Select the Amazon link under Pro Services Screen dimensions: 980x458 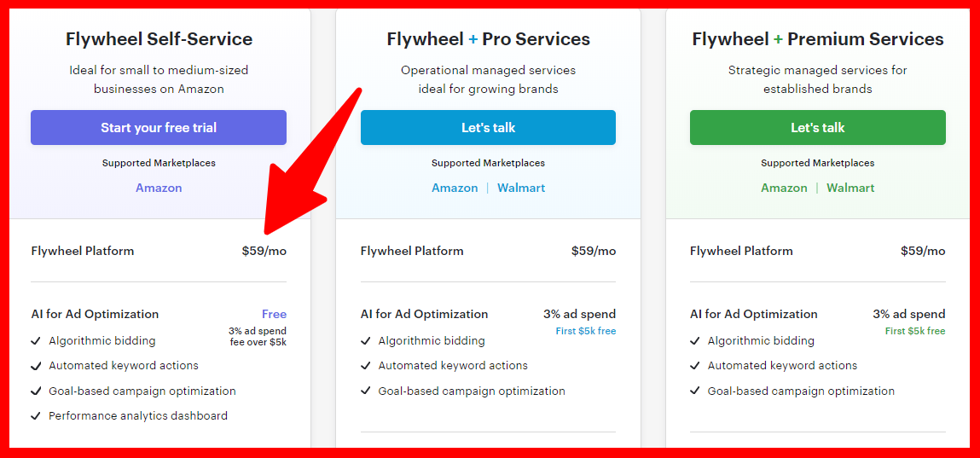pyautogui.click(x=455, y=188)
